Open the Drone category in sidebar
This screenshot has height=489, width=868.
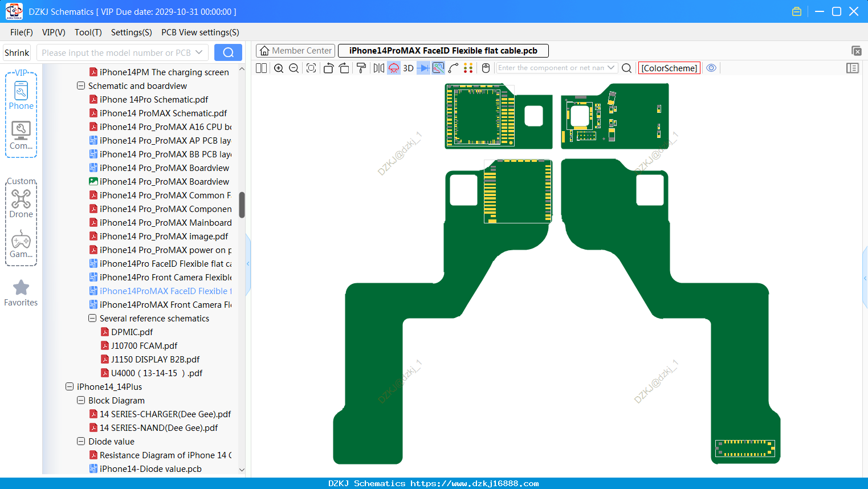click(21, 203)
